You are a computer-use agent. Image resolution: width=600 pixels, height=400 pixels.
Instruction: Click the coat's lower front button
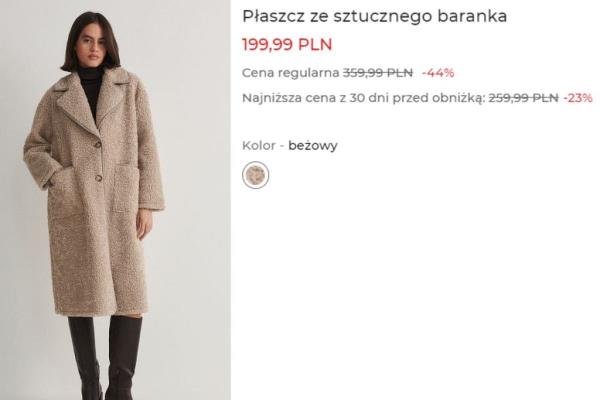[x=98, y=178]
